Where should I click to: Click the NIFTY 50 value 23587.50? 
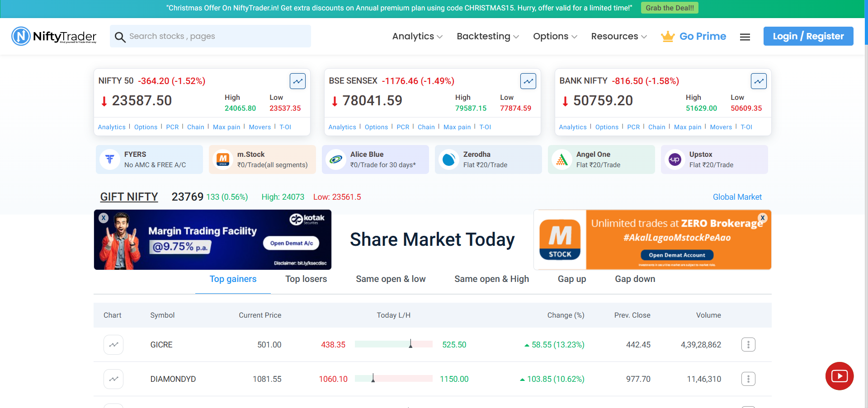coord(142,100)
